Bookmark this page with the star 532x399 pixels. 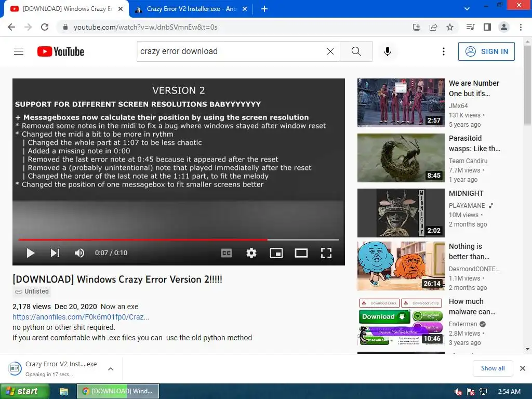450,27
